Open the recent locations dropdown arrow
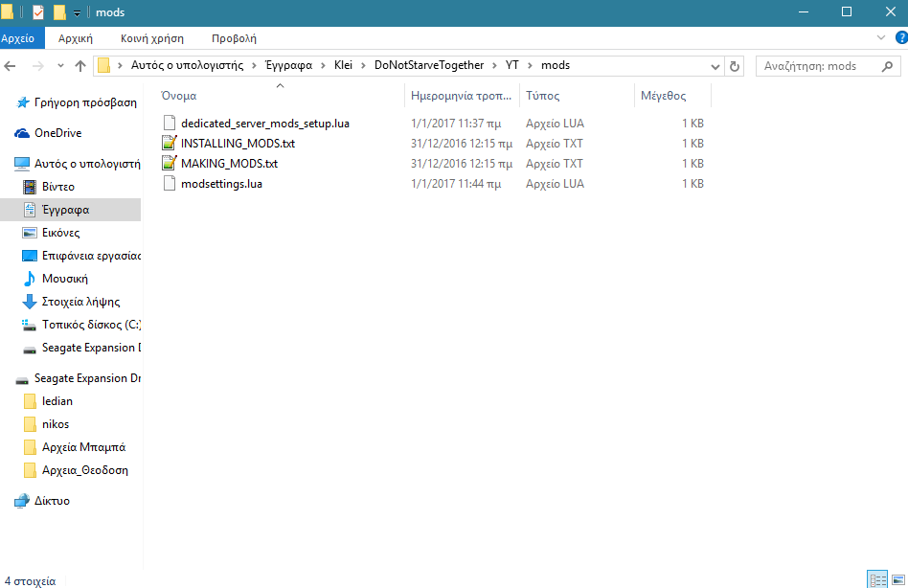This screenshot has height=588, width=908. (x=60, y=66)
